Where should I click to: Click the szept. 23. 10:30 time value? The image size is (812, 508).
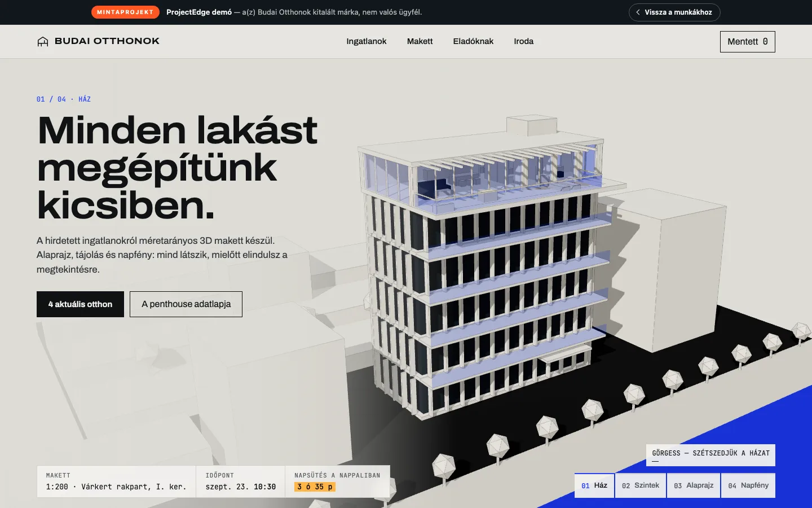[241, 487]
